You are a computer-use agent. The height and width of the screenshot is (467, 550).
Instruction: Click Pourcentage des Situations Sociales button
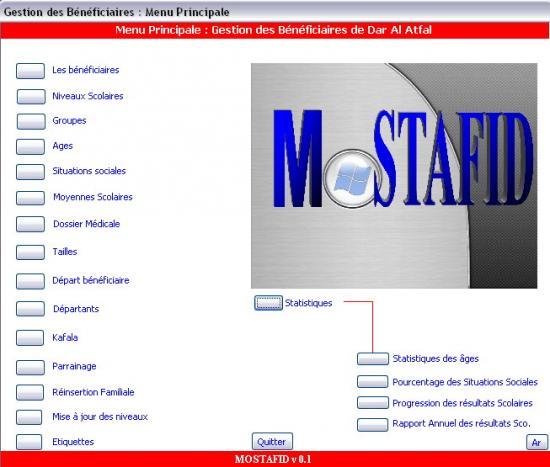point(373,381)
